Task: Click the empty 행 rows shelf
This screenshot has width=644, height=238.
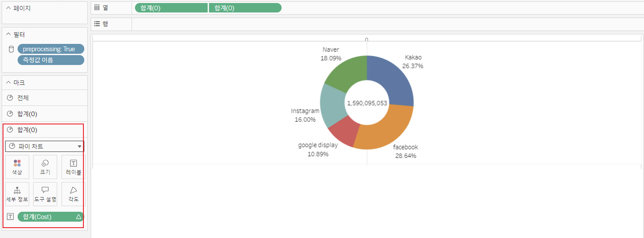Action: point(388,24)
